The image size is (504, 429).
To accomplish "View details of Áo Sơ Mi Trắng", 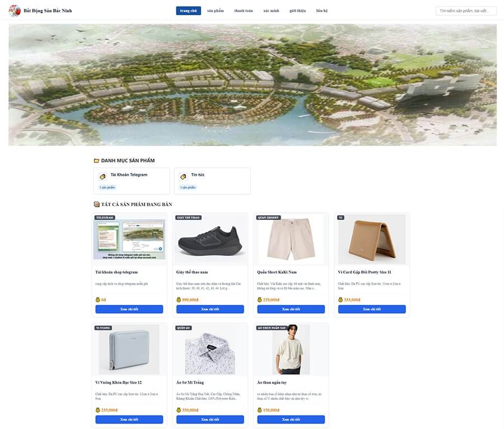I will click(210, 419).
